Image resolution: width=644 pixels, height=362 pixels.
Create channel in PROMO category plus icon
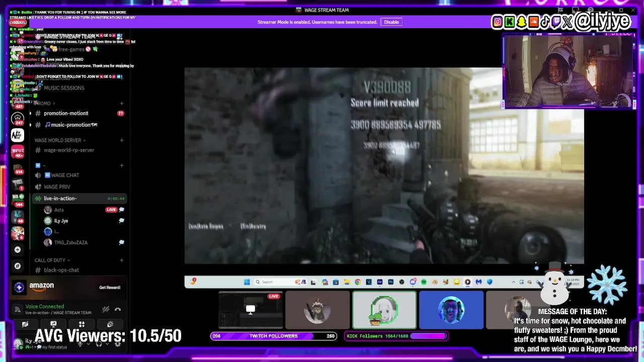[x=121, y=104]
